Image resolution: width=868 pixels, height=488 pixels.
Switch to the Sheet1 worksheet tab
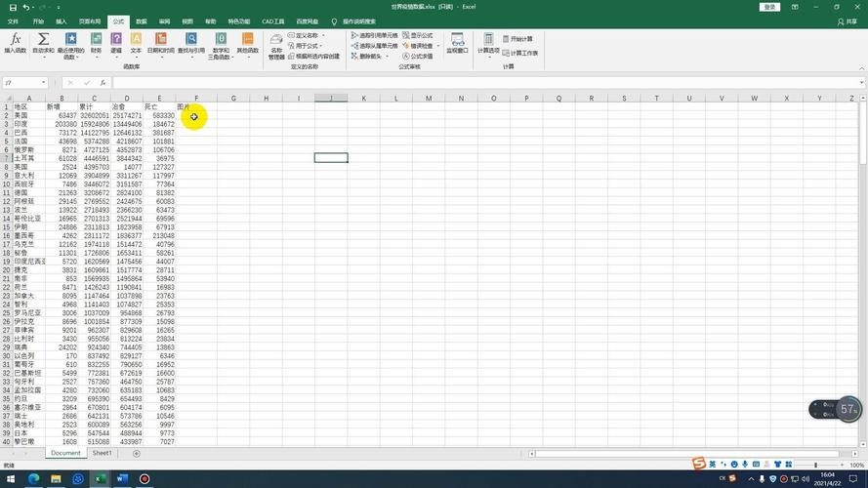coord(102,453)
